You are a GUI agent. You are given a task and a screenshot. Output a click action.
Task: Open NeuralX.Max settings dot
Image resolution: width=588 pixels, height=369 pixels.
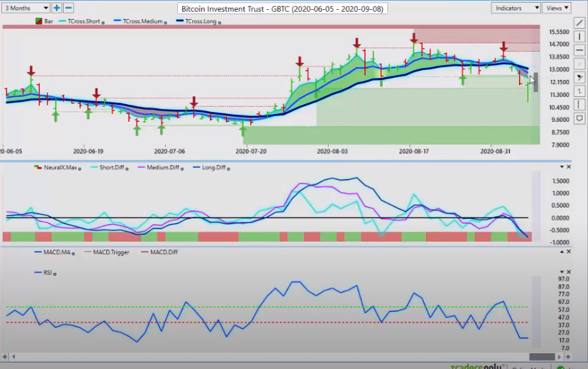point(79,169)
